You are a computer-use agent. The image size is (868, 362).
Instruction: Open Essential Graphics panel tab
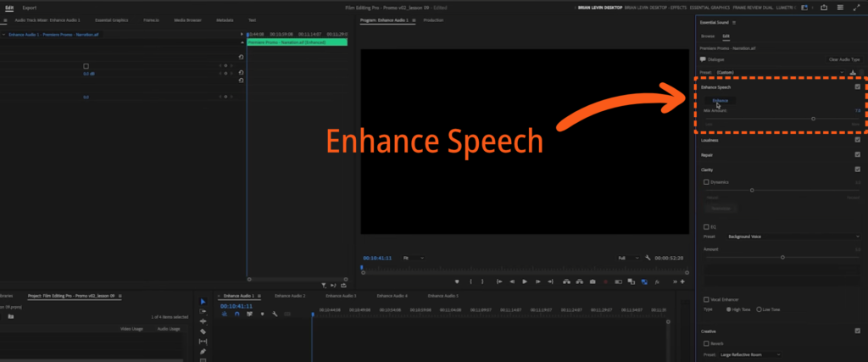(111, 20)
